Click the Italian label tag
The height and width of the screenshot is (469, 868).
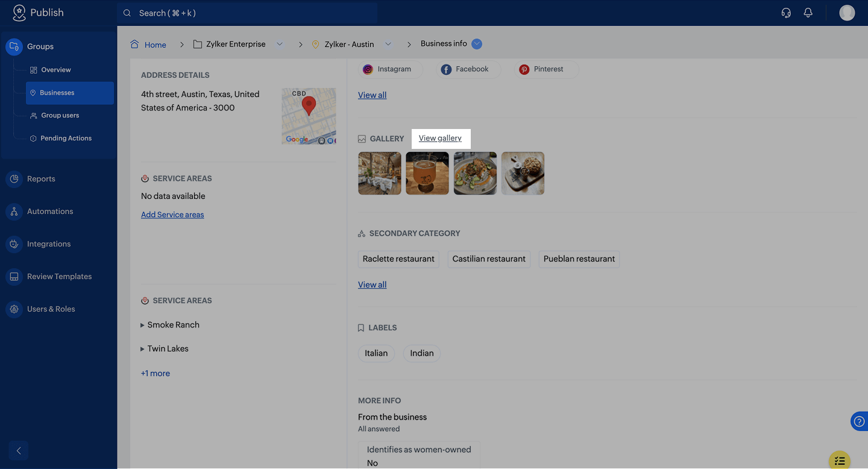point(376,354)
